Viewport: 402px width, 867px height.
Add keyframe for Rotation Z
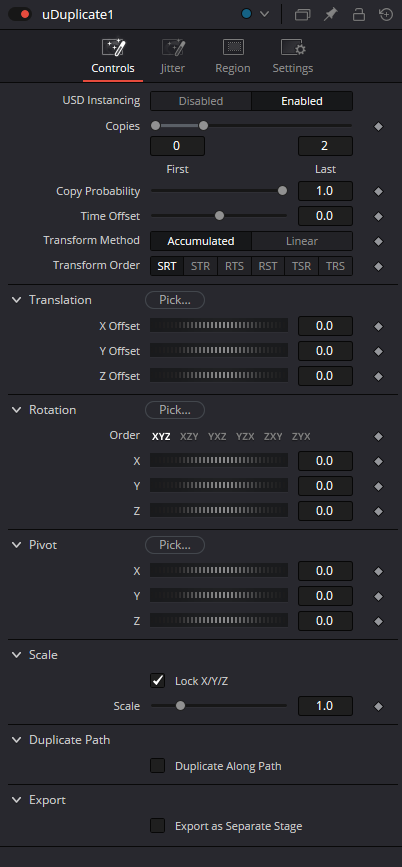click(378, 511)
